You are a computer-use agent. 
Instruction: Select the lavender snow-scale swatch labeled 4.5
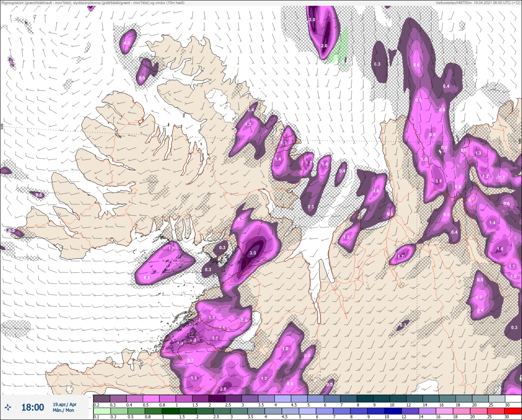pyautogui.click(x=299, y=398)
